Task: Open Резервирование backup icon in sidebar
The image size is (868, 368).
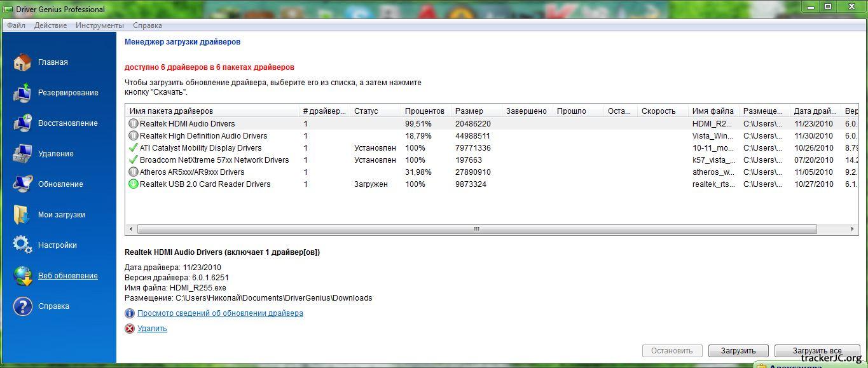Action: (x=22, y=93)
